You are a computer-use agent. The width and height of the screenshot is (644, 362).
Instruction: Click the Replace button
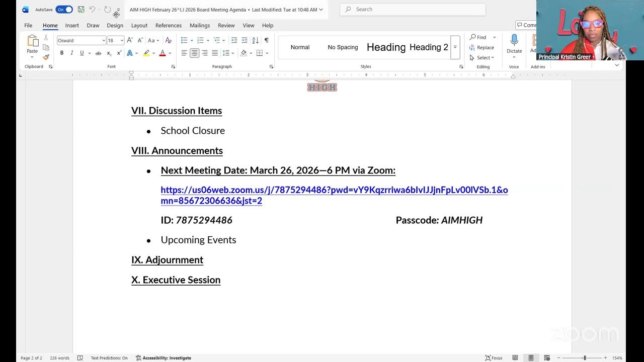481,47
